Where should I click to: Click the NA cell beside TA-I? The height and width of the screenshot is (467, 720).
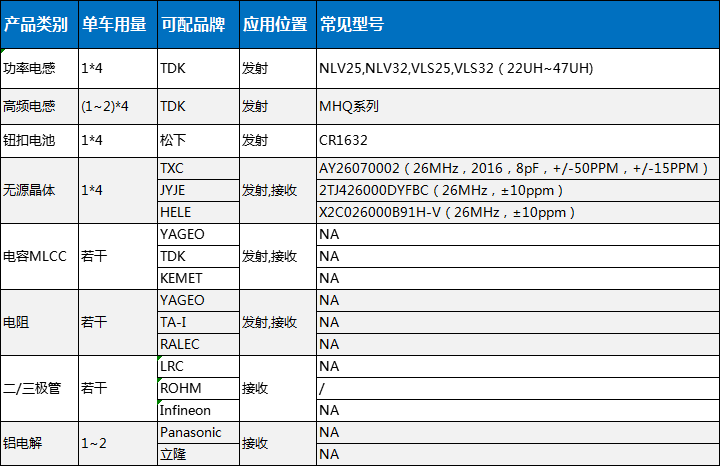(518, 322)
